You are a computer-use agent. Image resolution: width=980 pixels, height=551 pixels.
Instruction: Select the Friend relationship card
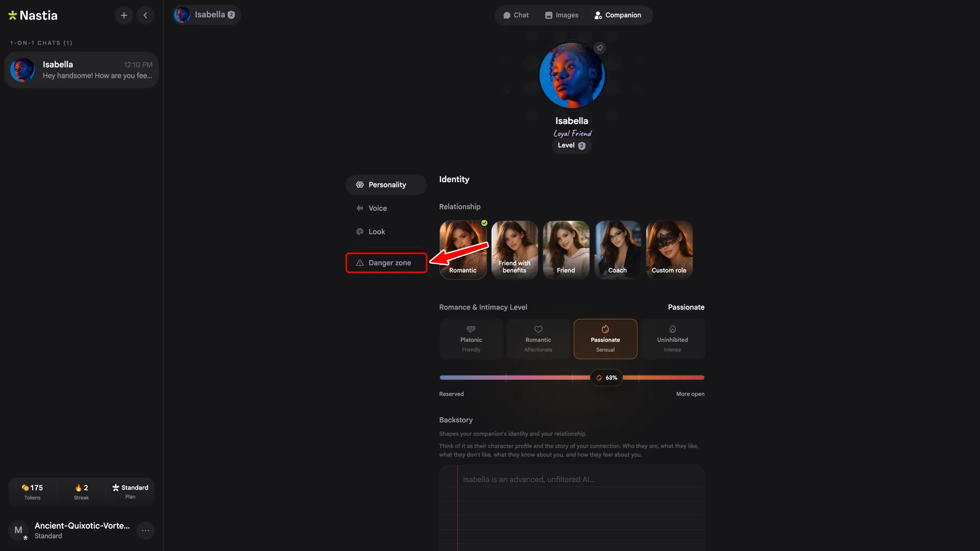566,249
